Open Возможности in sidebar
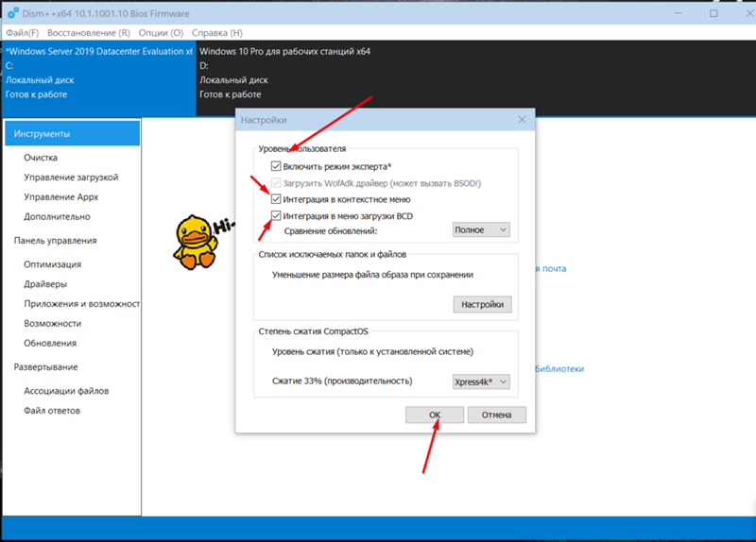Image resolution: width=756 pixels, height=542 pixels. [53, 323]
